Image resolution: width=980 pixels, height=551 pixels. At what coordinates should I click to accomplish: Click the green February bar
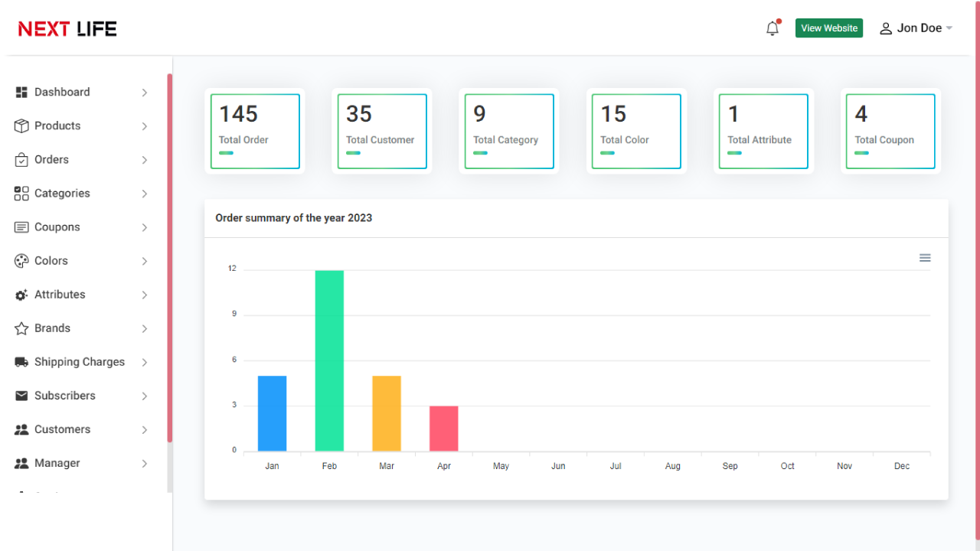click(x=329, y=360)
